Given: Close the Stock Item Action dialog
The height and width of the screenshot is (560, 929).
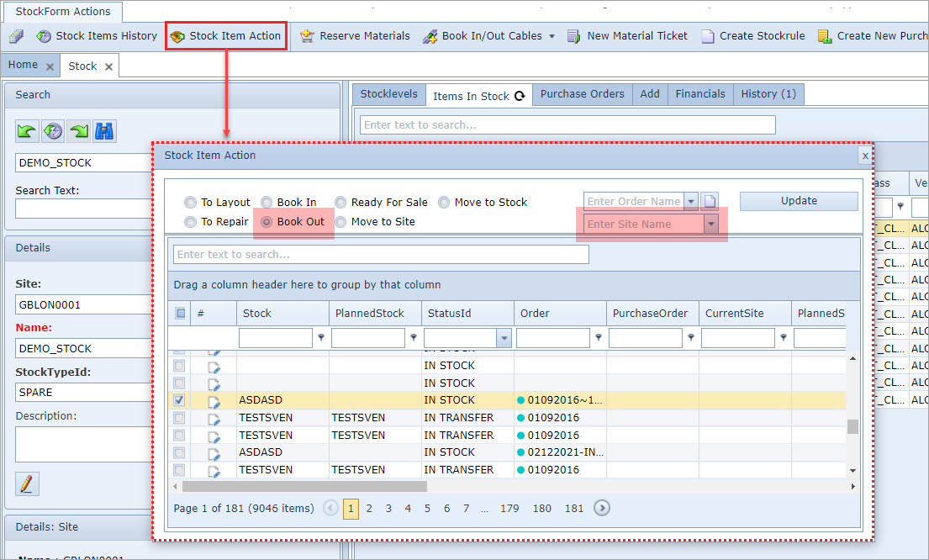Looking at the screenshot, I should 865,156.
